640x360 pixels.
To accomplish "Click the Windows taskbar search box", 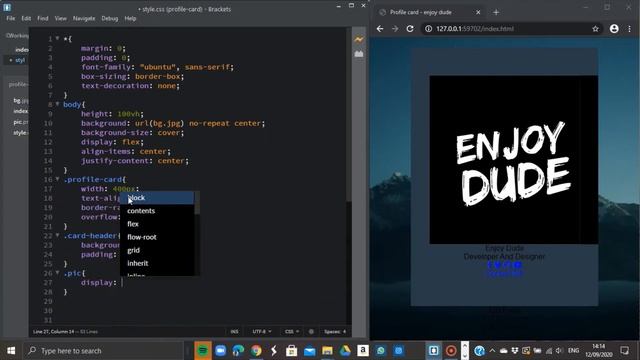I will pyautogui.click(x=104, y=351).
